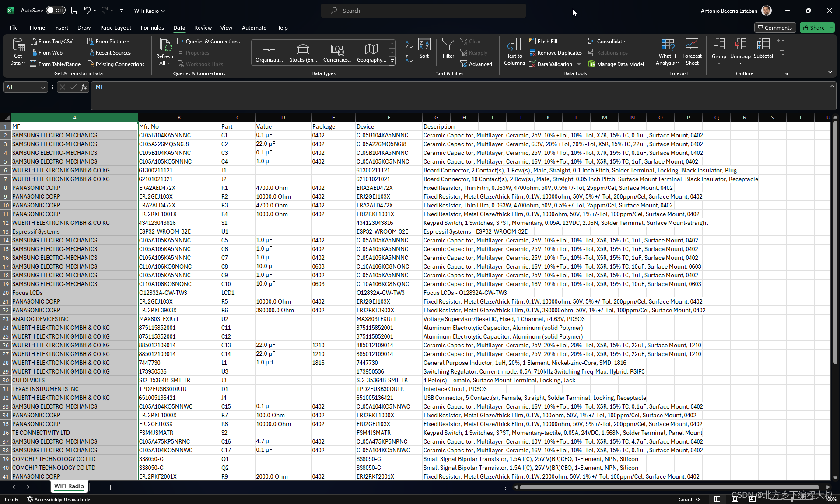This screenshot has height=504, width=840.
Task: Open the Formulas ribbon tab
Action: 152,28
